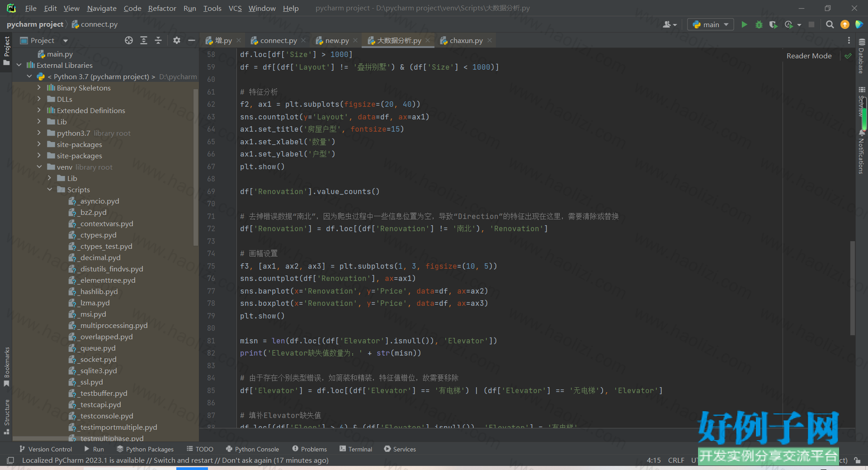Click the inspections green checkmark
The width and height of the screenshot is (868, 470).
[x=848, y=56]
